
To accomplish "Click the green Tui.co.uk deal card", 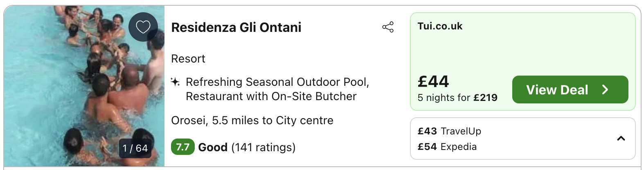I will tap(523, 61).
